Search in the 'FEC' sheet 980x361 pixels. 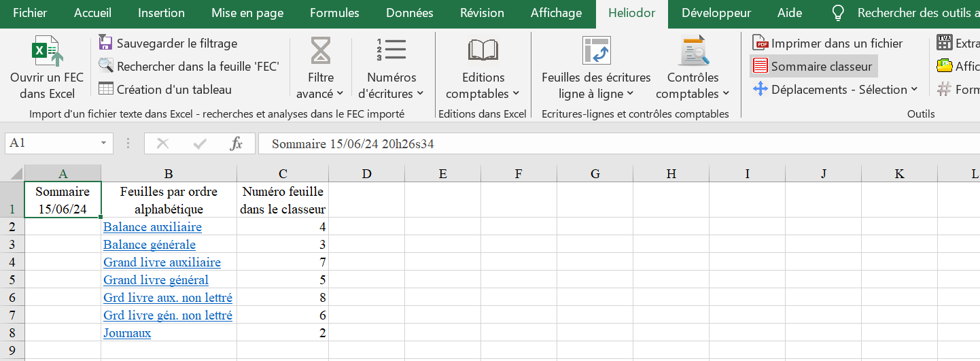189,66
